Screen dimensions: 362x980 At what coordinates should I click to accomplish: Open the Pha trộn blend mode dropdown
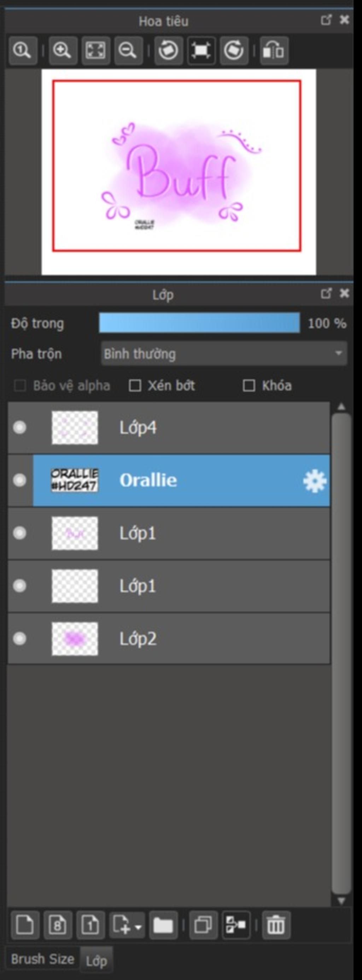(223, 354)
